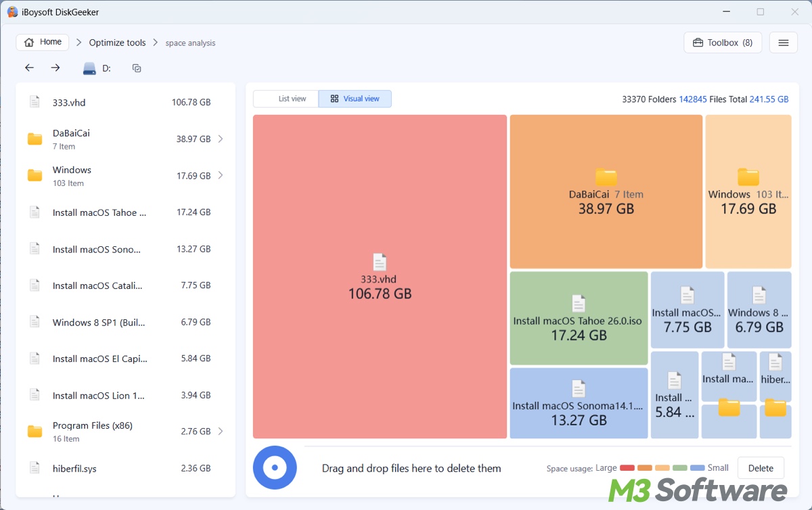Select the Install macOS Sonoma 13.27 GB treemap block
This screenshot has width=812, height=510.
pyautogui.click(x=579, y=403)
